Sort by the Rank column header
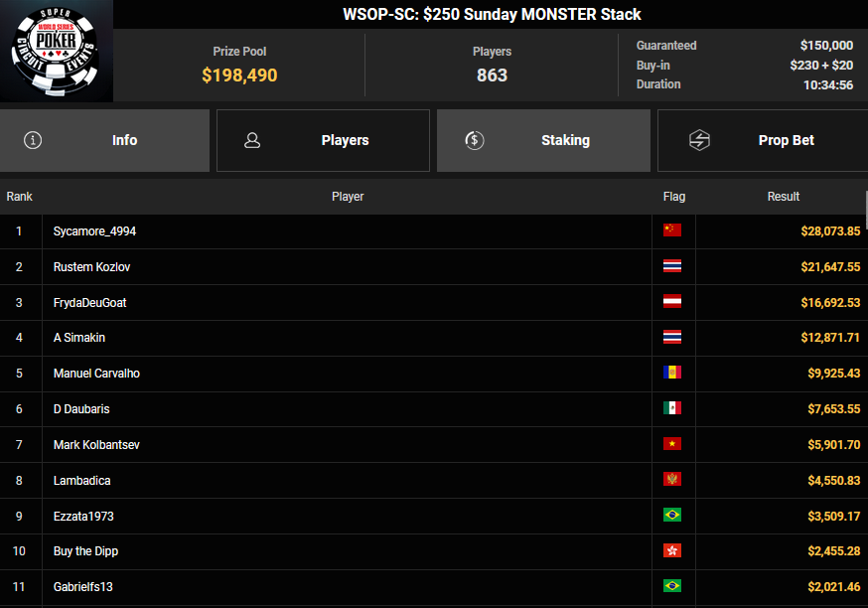This screenshot has height=608, width=868. click(x=20, y=197)
